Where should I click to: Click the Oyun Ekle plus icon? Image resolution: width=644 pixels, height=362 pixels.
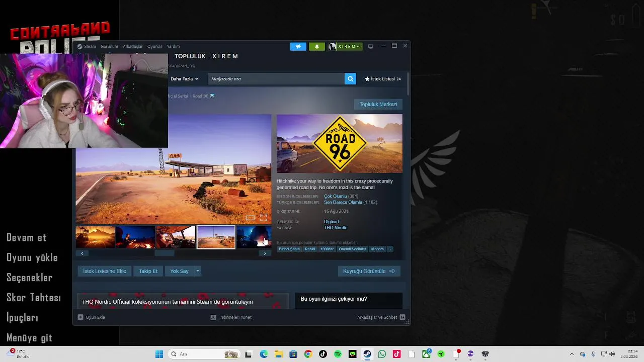click(80, 317)
